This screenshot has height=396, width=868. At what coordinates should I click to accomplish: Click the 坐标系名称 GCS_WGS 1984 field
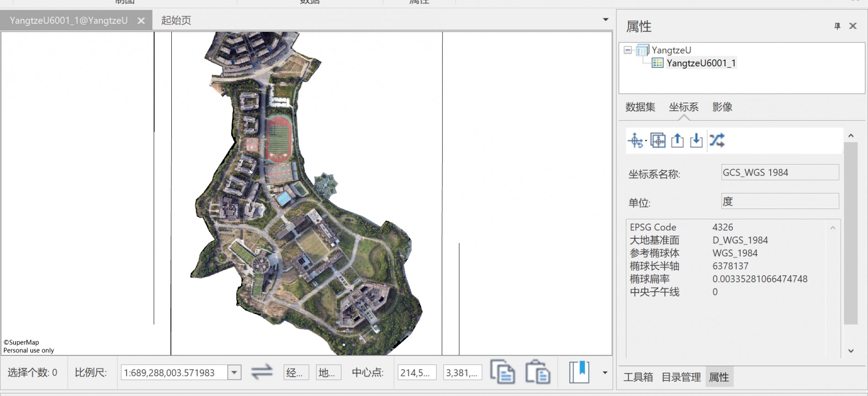click(x=779, y=172)
